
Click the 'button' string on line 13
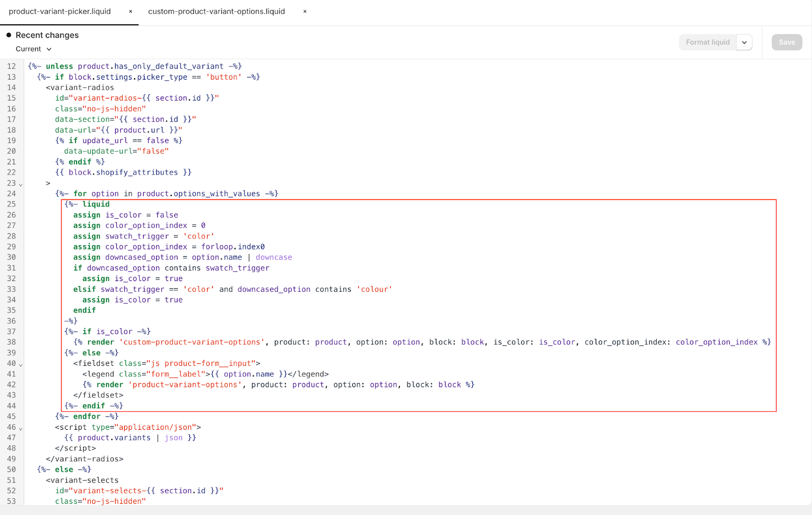point(224,77)
